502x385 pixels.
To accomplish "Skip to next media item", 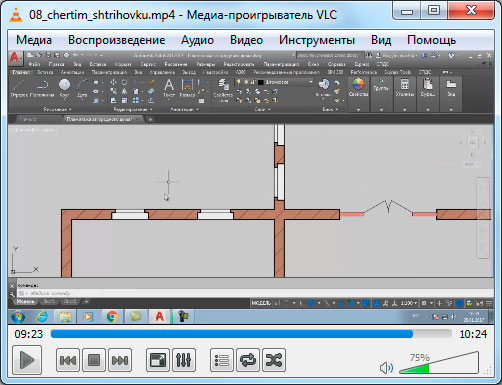I will click(x=120, y=360).
